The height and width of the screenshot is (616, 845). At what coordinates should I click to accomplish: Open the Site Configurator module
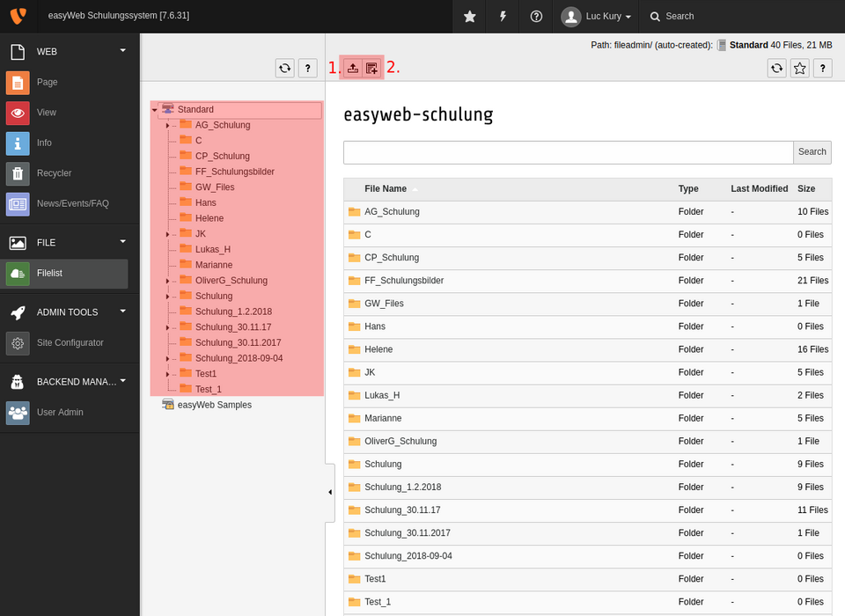tap(70, 343)
